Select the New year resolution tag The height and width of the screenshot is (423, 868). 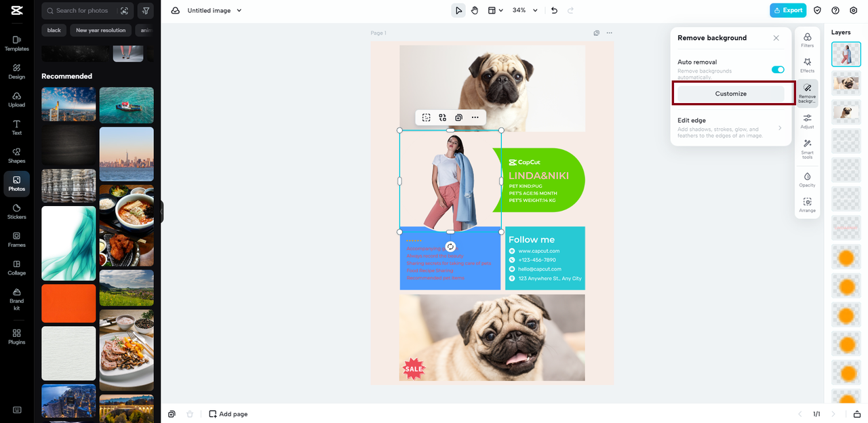[x=100, y=30]
